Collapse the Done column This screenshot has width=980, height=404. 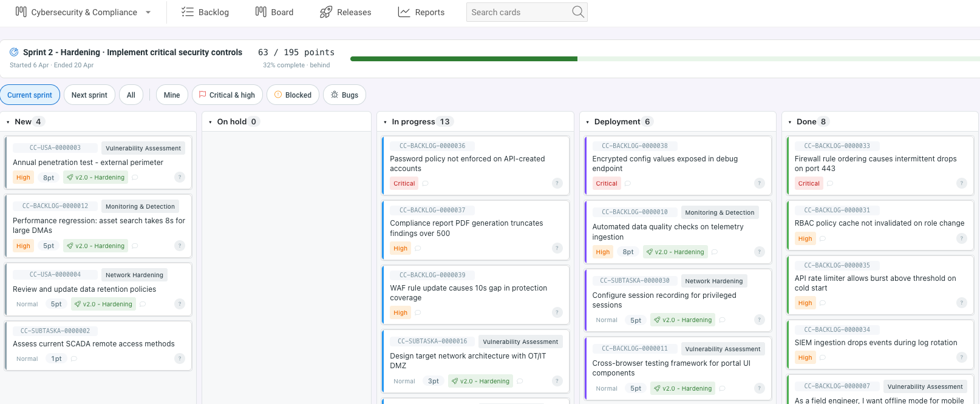click(790, 122)
